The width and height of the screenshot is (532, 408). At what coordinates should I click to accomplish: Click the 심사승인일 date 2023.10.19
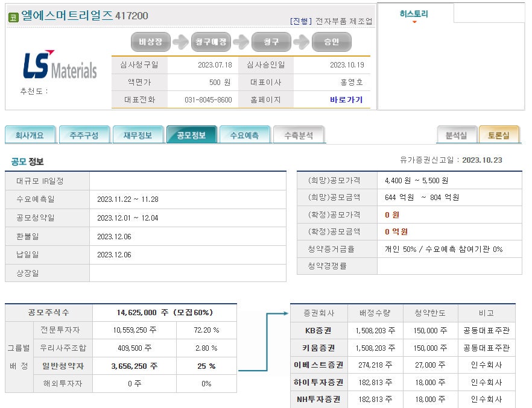tap(347, 64)
